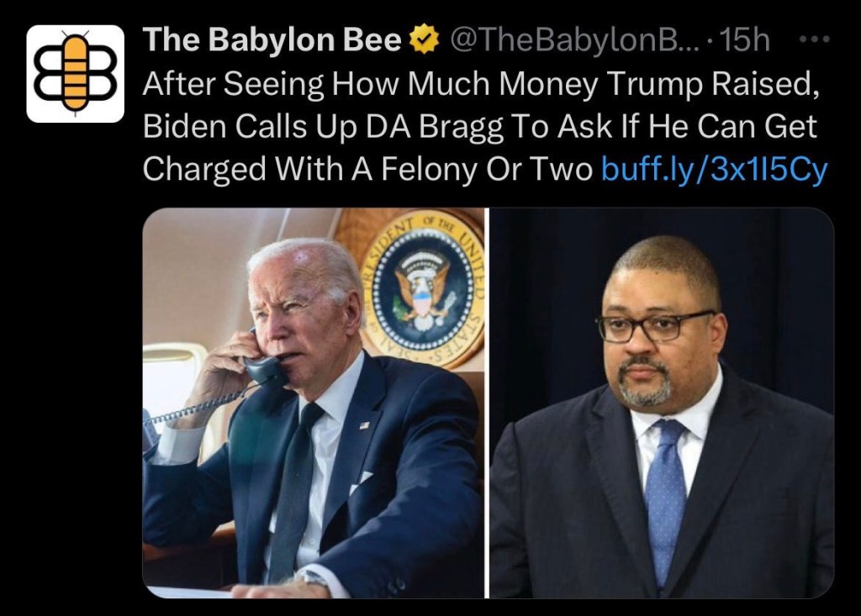Click the telephone handset in the left photo
Viewport: 861px width, 616px height.
pyautogui.click(x=265, y=363)
